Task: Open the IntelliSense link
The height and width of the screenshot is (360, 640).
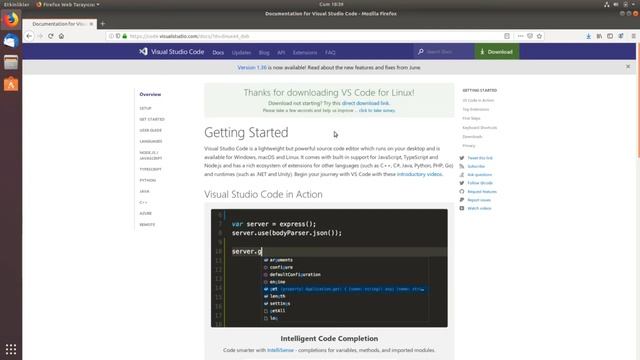Action: coord(280,350)
